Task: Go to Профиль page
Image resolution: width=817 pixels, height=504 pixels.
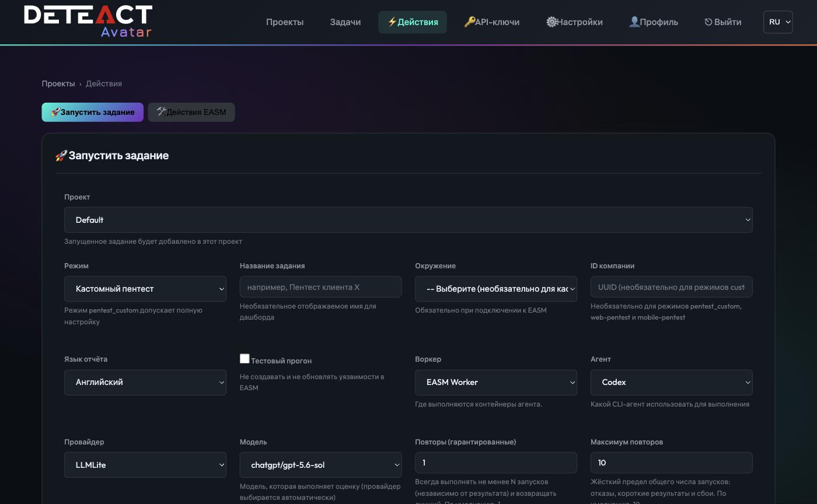Action: 654,22
